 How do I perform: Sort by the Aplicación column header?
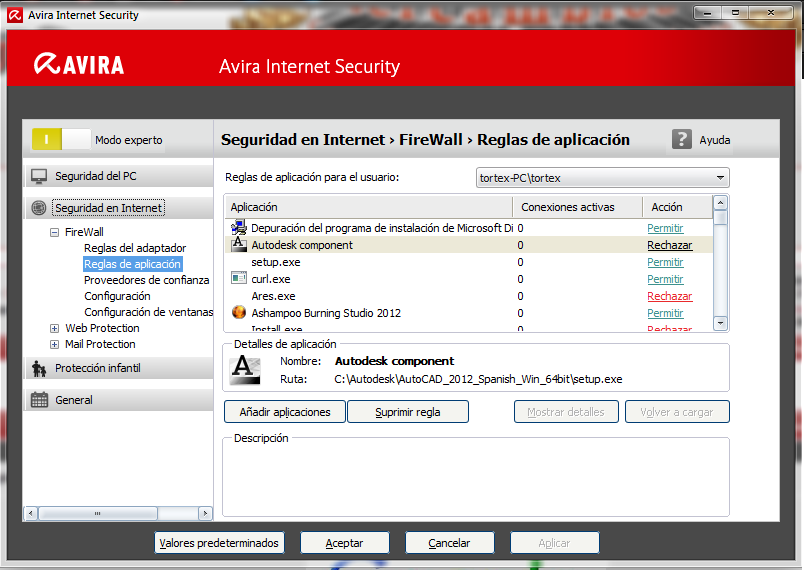[369, 207]
